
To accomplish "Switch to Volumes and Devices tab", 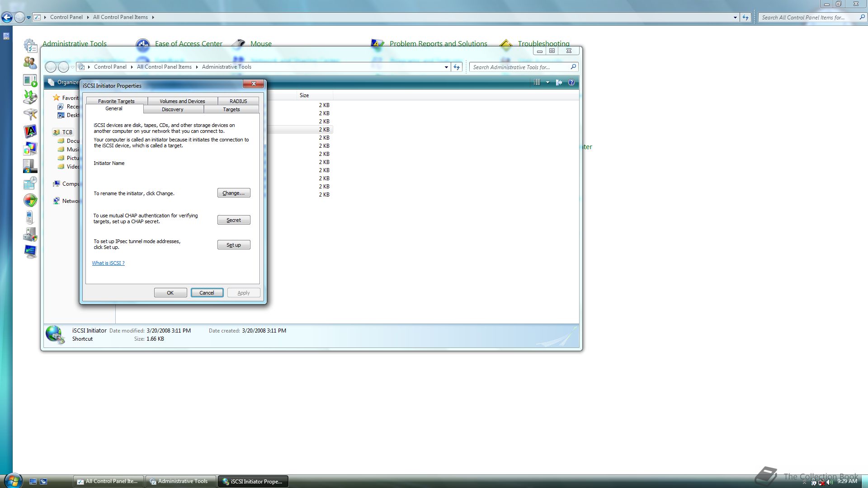I will click(x=182, y=101).
